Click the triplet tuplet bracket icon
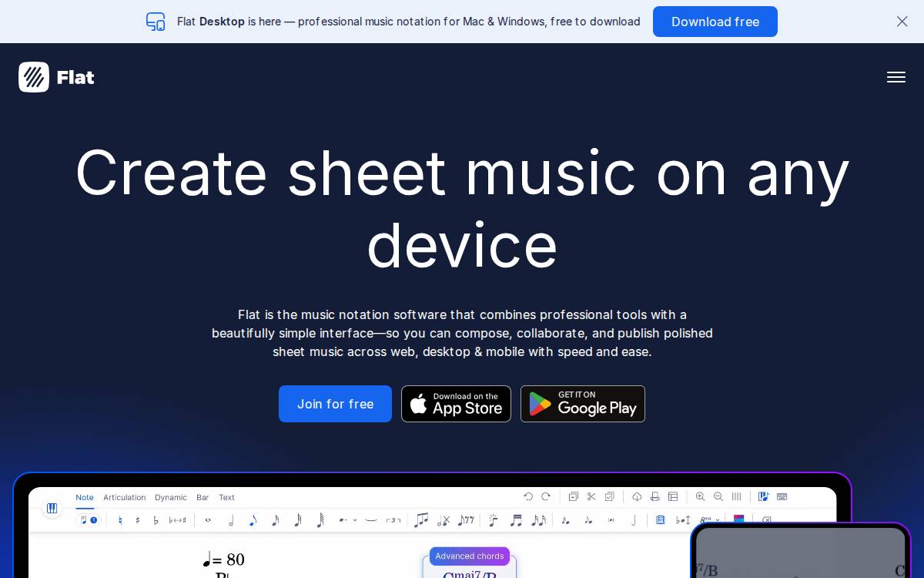 click(393, 520)
